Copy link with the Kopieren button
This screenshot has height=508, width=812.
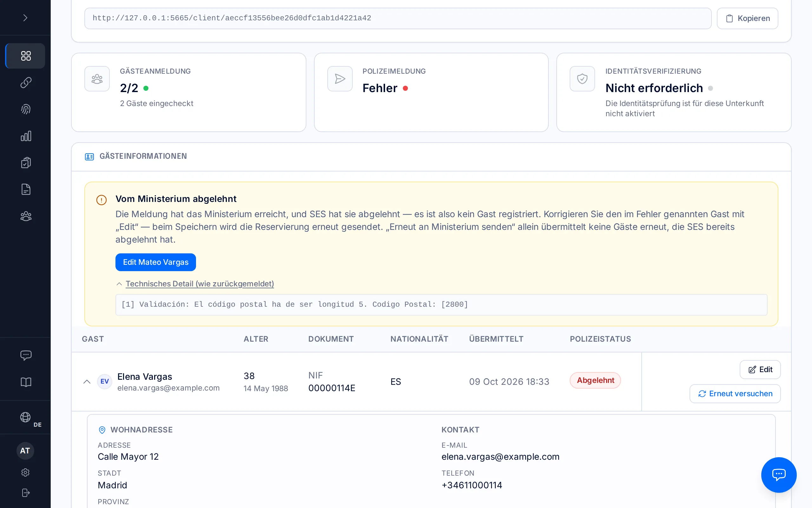coord(747,18)
